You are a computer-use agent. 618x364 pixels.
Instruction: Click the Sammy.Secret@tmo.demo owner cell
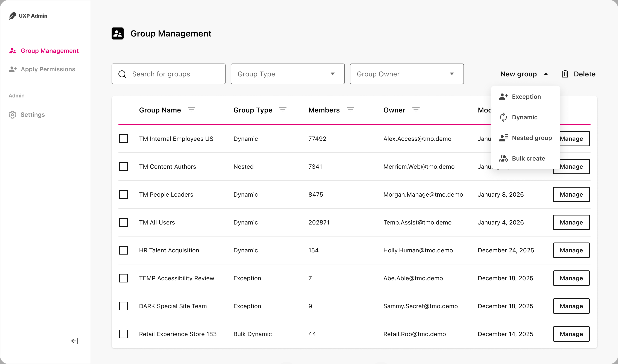point(421,306)
